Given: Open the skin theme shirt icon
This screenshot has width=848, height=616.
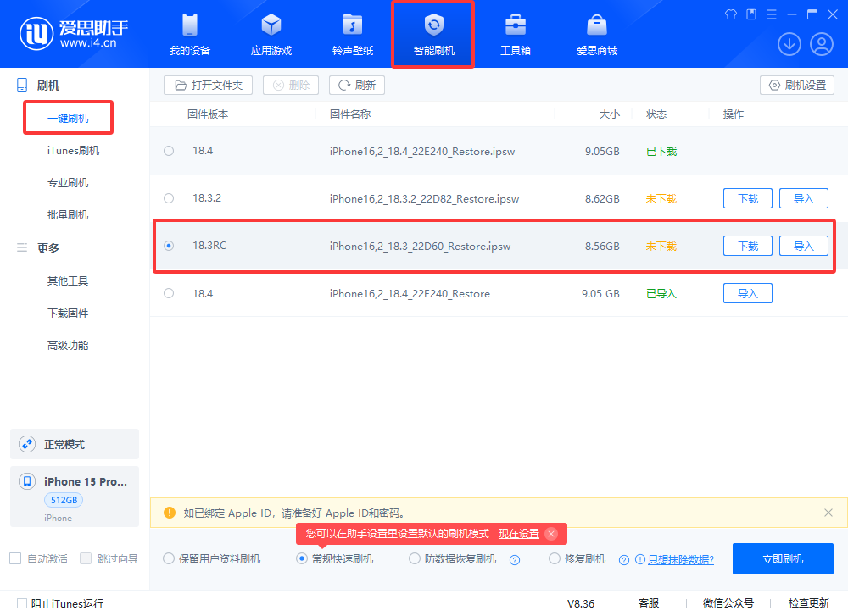Looking at the screenshot, I should pyautogui.click(x=732, y=14).
